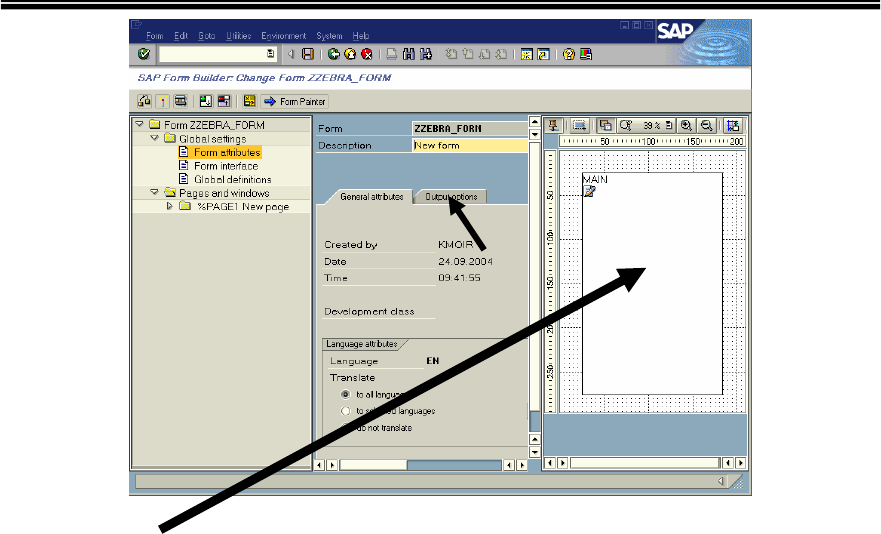Click the Zoom Out magnifier icon
Image resolution: width=881 pixels, height=534 pixels.
pos(706,125)
